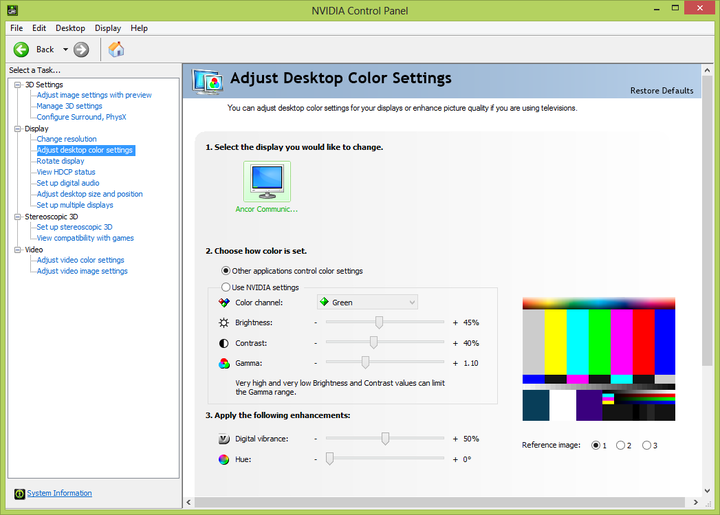
Task: Click the Hue plus sign
Action: click(x=455, y=459)
